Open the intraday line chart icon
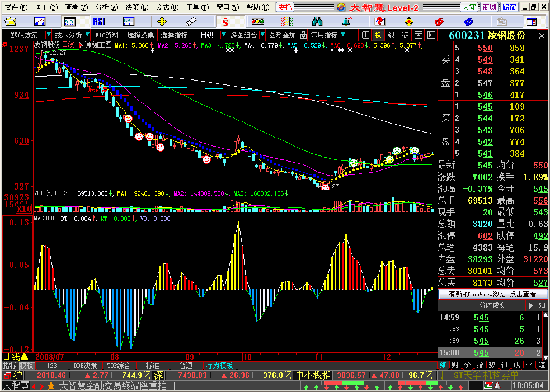Image resolution: width=550 pixels, height=392 pixels. coord(40,22)
